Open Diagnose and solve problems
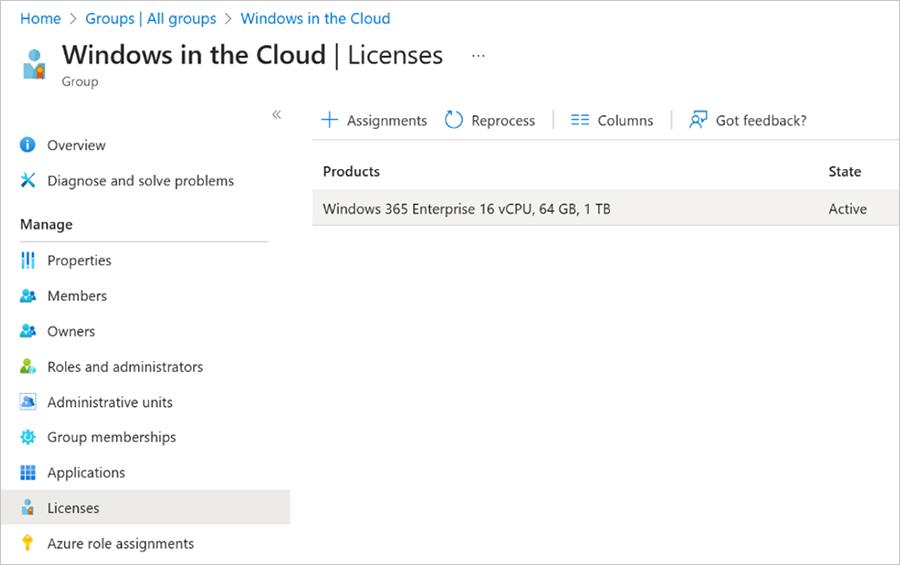Screen dimensions: 900x565 click(141, 181)
